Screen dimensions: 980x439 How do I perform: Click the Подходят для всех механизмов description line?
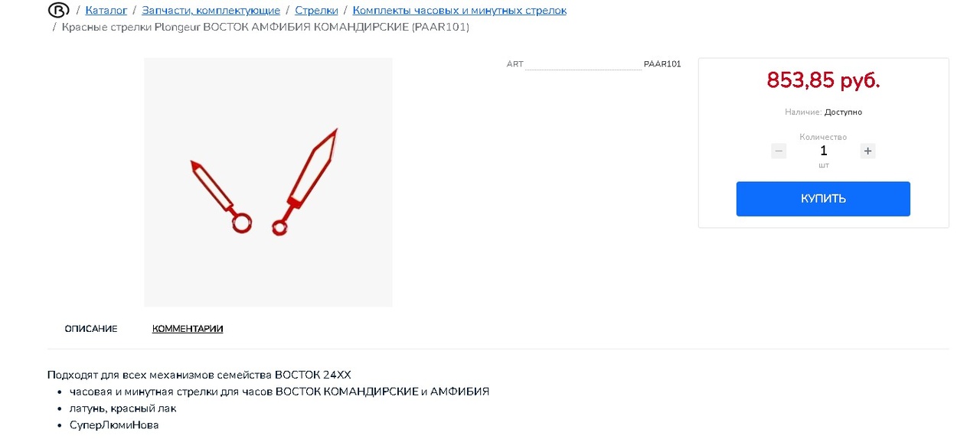click(199, 375)
